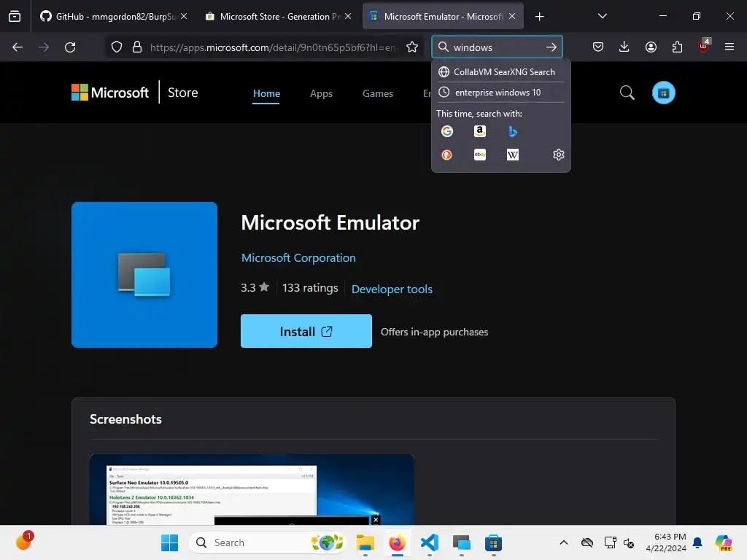Click the 133 ratings text
747x560 pixels.
pos(310,287)
